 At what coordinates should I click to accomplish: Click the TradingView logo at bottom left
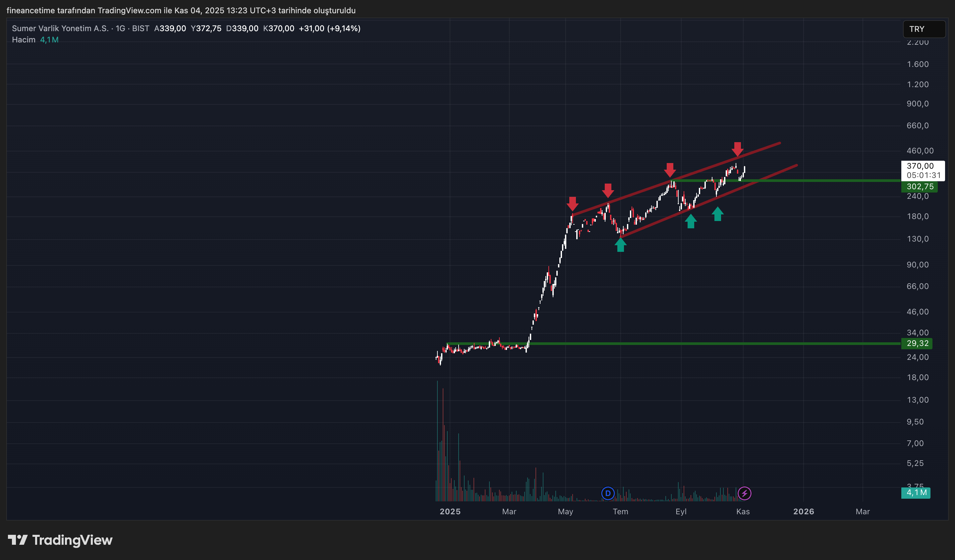(60, 540)
